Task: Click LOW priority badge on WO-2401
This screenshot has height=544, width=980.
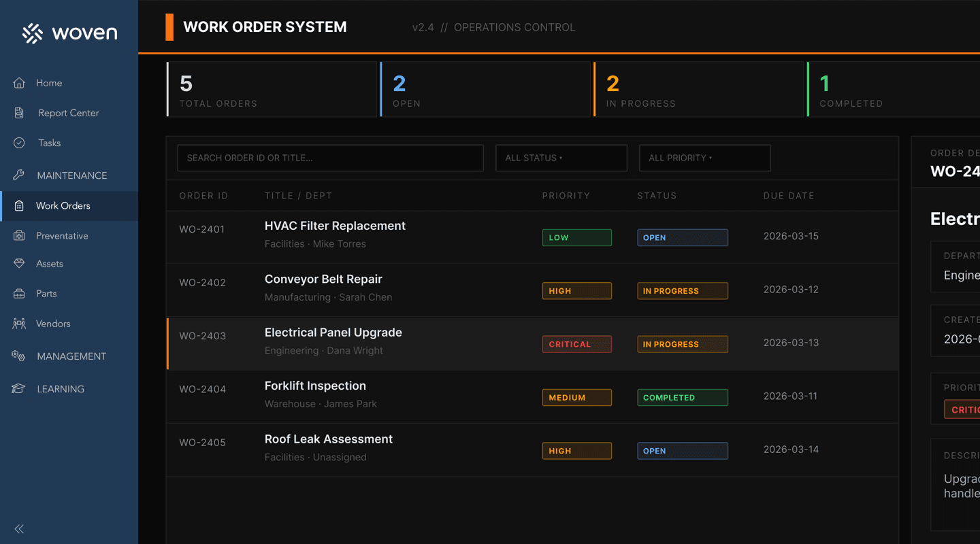Action: click(577, 237)
